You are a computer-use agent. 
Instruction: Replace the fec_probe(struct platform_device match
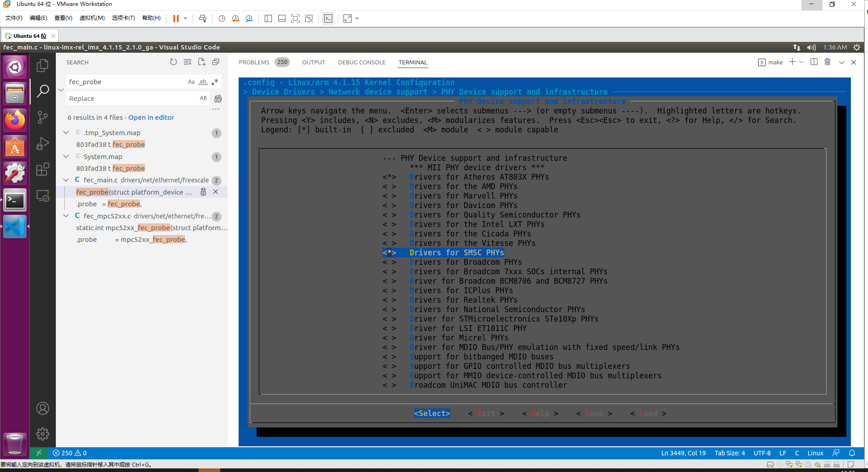click(203, 192)
